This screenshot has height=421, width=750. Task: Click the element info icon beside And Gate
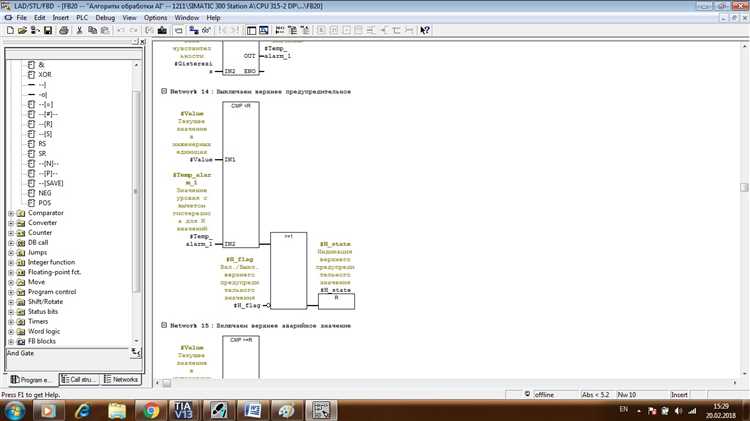(136, 353)
